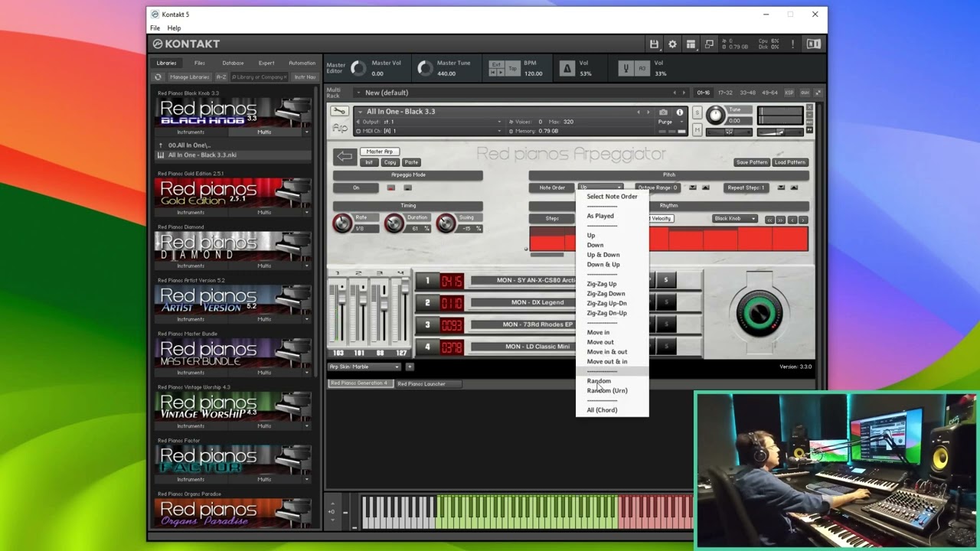
Task: Click the metronome icon
Action: (567, 69)
